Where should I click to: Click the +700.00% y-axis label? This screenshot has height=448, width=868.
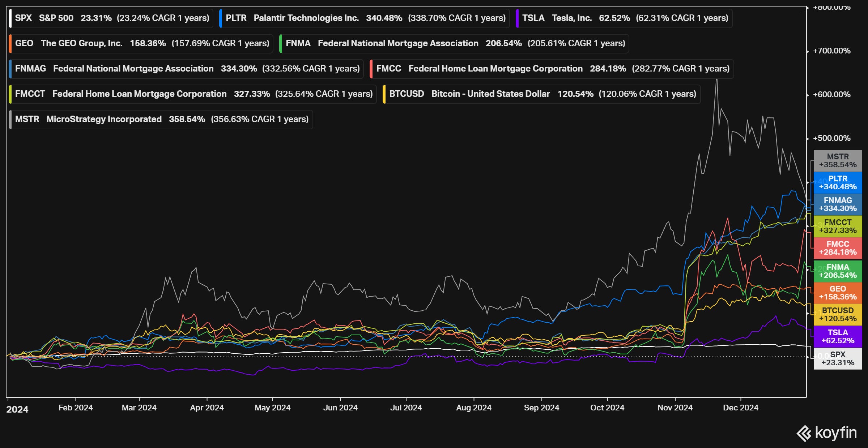tap(832, 51)
